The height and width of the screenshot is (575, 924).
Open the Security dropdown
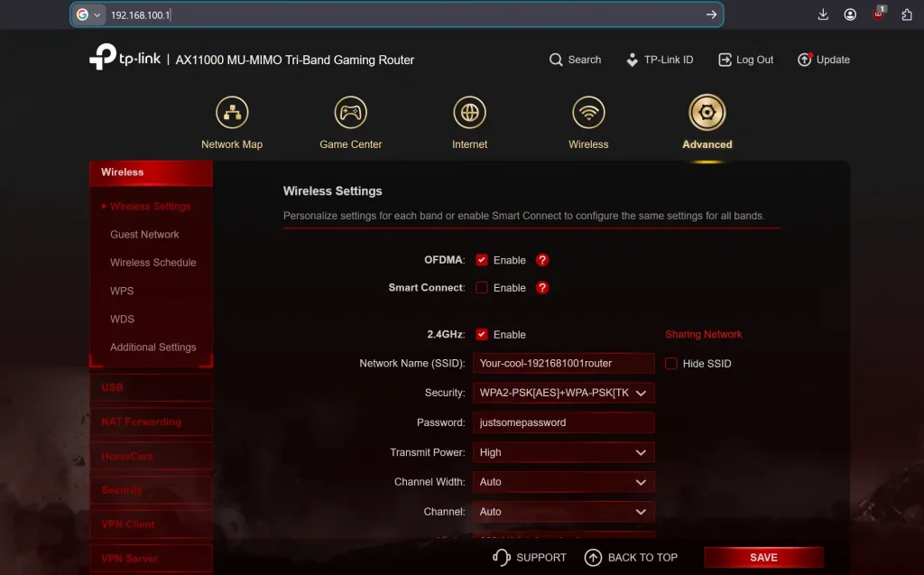(563, 393)
